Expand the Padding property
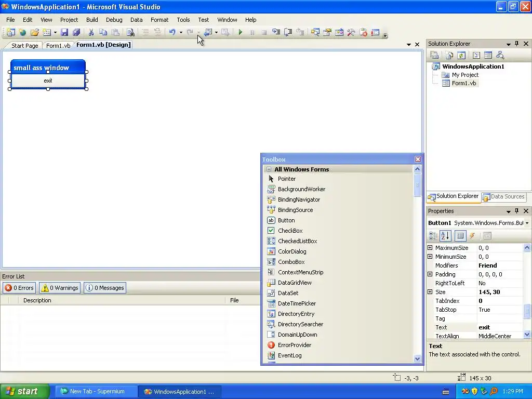Screen dimensions: 532x399 pyautogui.click(x=430, y=274)
